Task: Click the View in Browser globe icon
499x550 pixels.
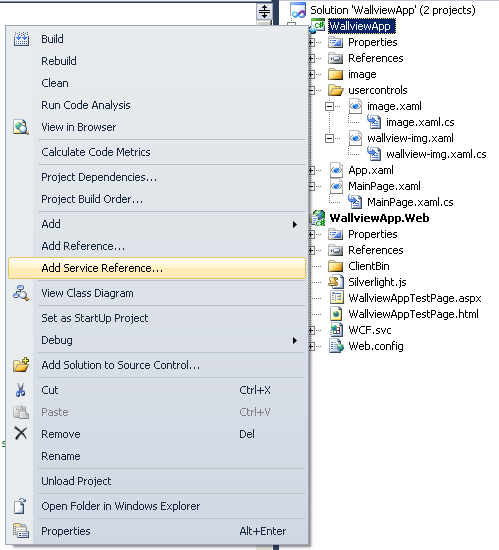Action: (21, 127)
